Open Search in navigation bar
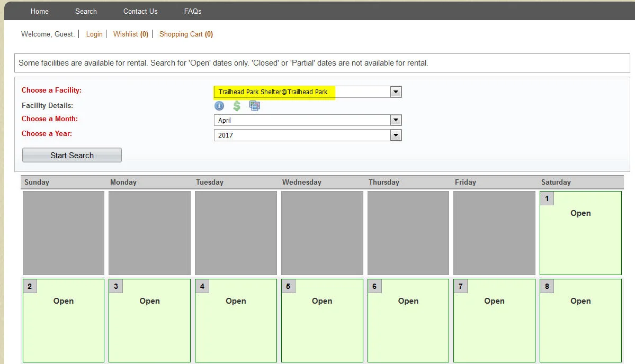The height and width of the screenshot is (364, 635). (86, 11)
